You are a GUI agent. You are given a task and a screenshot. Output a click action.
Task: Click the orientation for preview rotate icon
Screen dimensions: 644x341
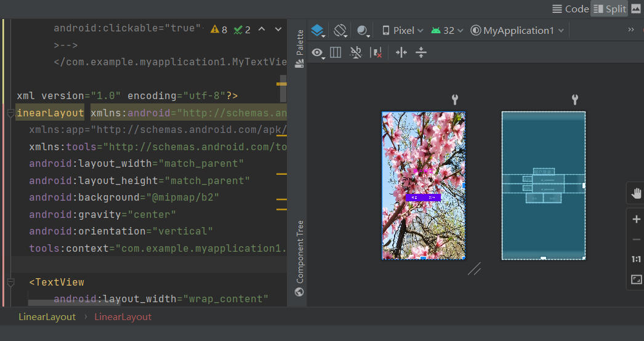click(340, 30)
